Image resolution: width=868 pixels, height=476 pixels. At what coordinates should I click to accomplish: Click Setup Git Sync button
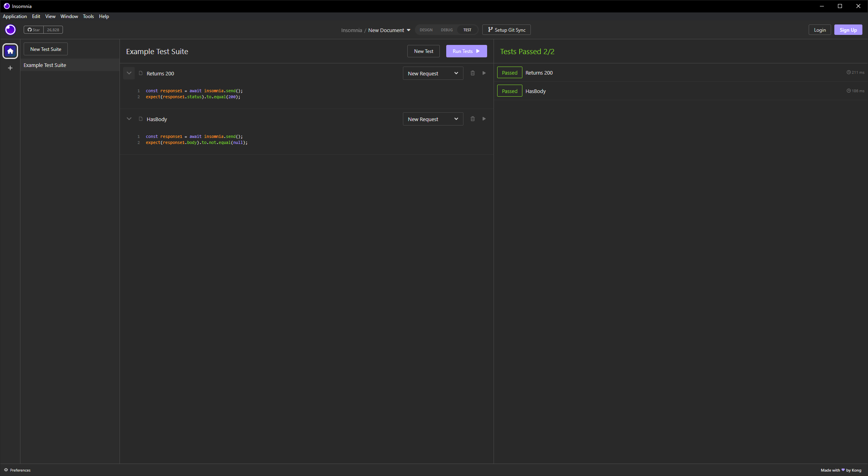pyautogui.click(x=506, y=30)
